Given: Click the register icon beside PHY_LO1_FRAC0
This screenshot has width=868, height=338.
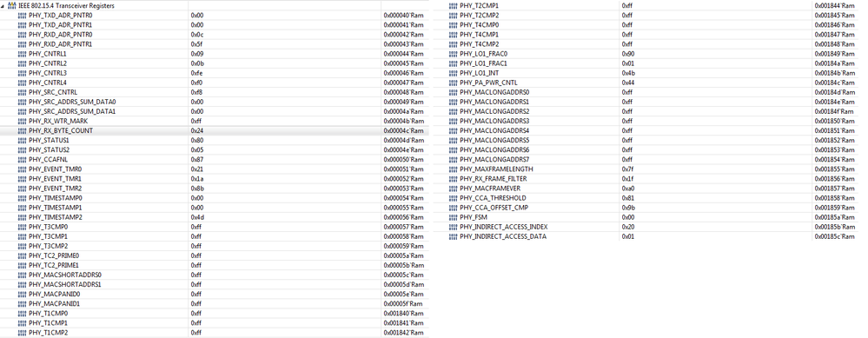Looking at the screenshot, I should [x=454, y=54].
